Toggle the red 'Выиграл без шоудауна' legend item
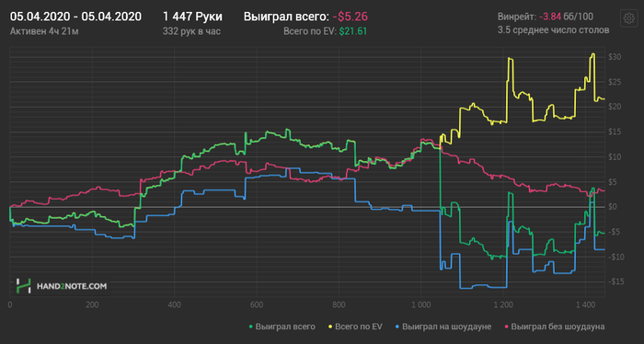 click(555, 327)
